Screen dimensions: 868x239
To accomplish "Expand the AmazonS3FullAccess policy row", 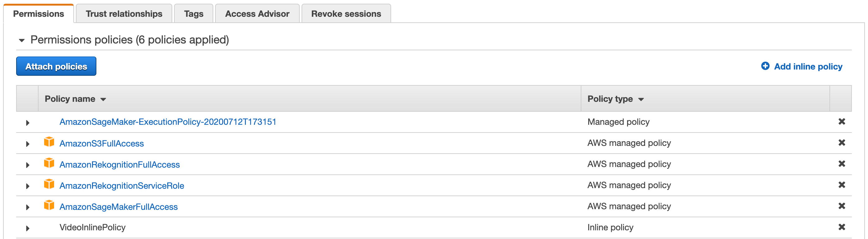I will [27, 143].
